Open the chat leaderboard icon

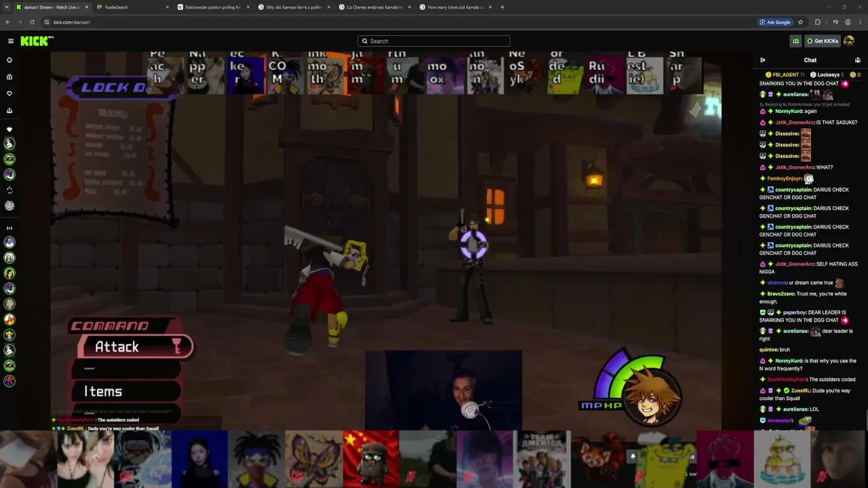point(857,60)
